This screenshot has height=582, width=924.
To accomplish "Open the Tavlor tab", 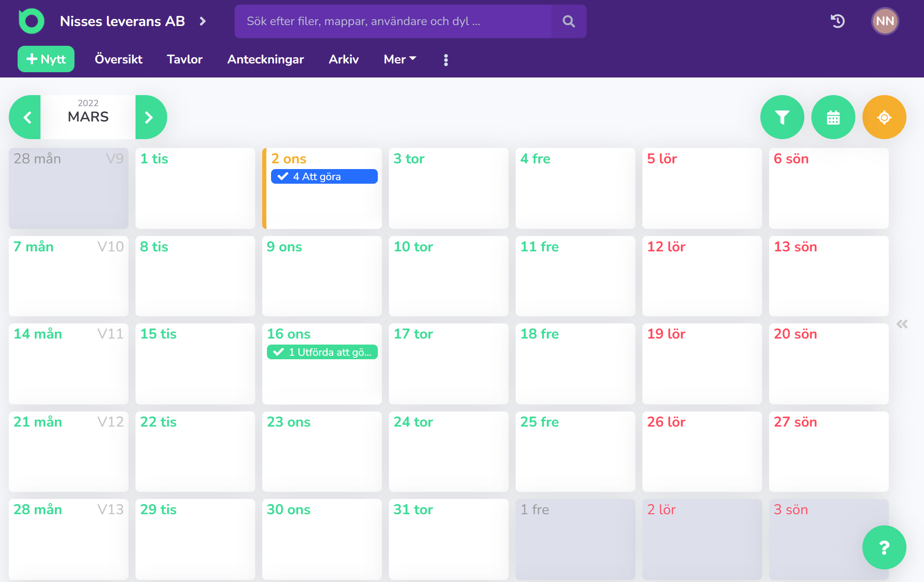I will (185, 59).
